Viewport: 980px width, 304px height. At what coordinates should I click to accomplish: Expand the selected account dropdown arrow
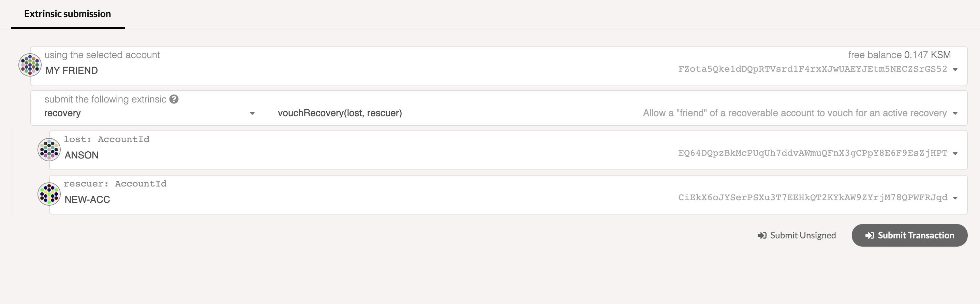(x=955, y=69)
